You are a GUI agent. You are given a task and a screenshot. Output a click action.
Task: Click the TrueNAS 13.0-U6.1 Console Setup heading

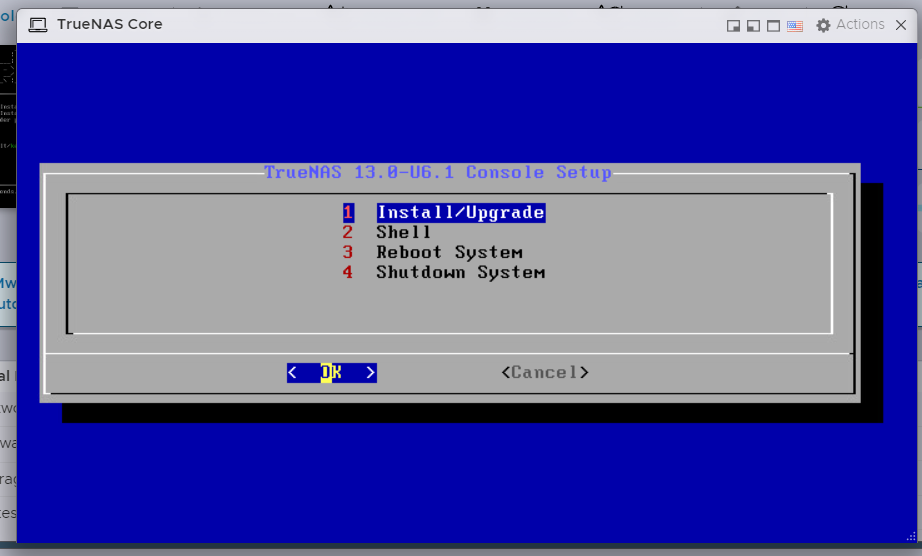point(437,172)
